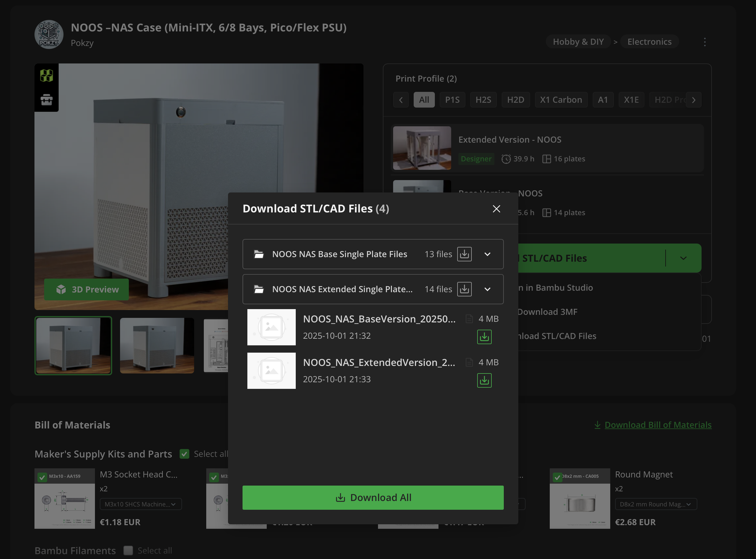
Task: Click the Download All button
Action: point(373,497)
